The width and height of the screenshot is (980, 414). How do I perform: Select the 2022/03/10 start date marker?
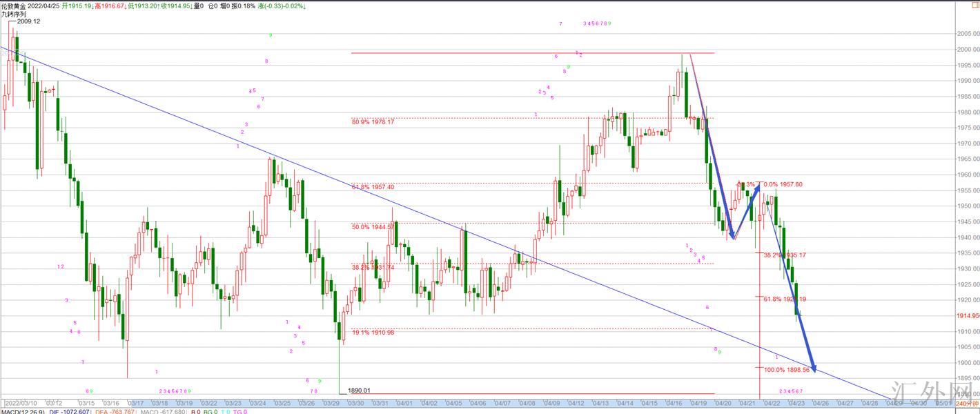(22, 403)
